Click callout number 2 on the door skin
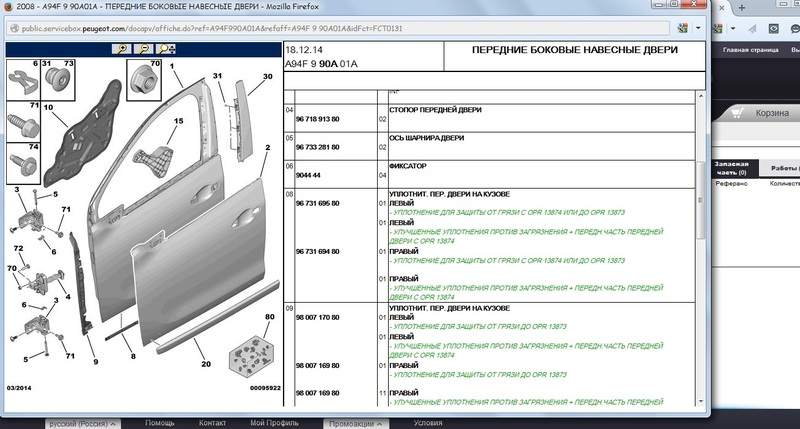Image resolution: width=800 pixels, height=429 pixels. click(267, 147)
